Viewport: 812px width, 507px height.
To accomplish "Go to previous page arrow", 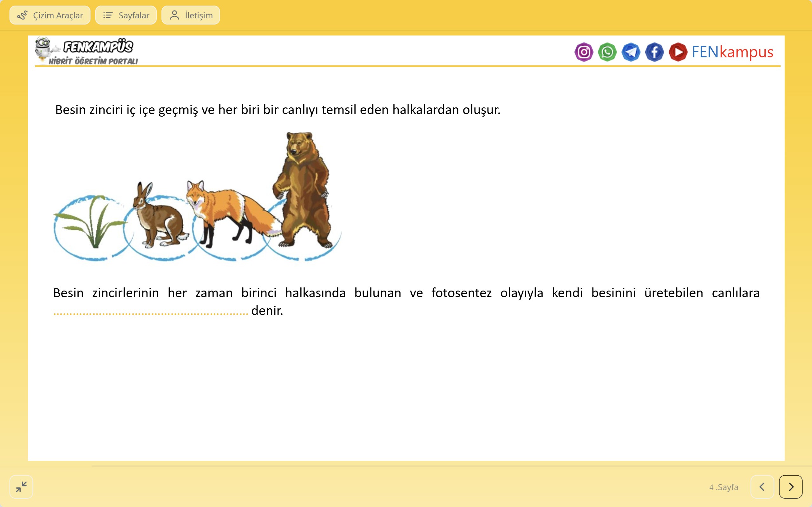I will 762,486.
